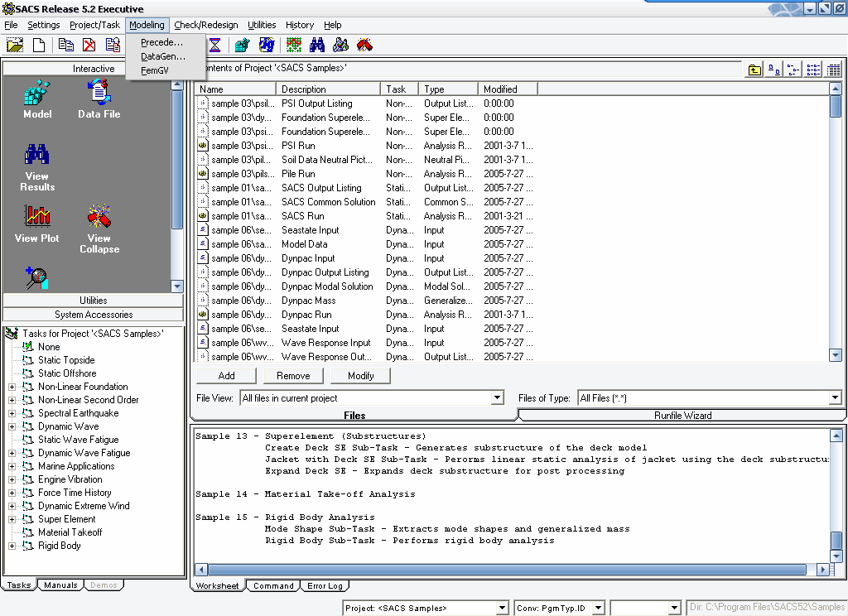Image resolution: width=848 pixels, height=616 pixels.
Task: Click the globe toolbar icon
Action: pos(267,45)
